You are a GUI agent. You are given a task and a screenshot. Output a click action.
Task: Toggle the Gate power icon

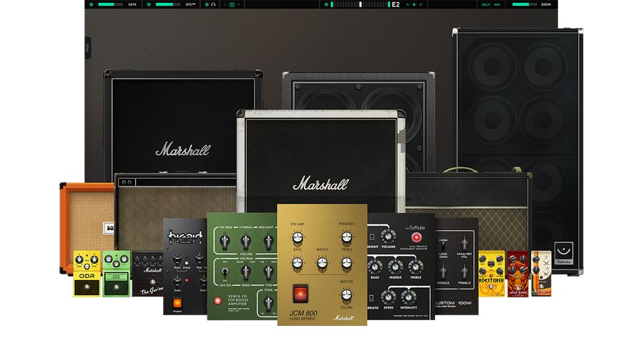[91, 4]
